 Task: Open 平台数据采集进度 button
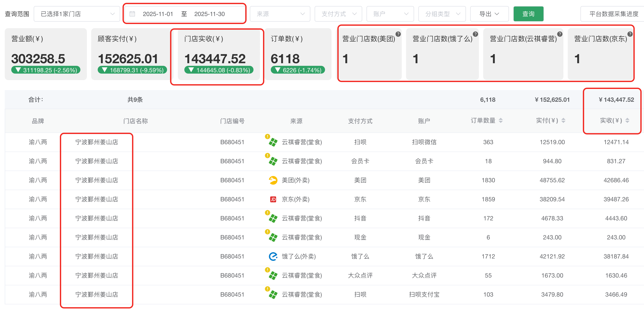point(614,14)
